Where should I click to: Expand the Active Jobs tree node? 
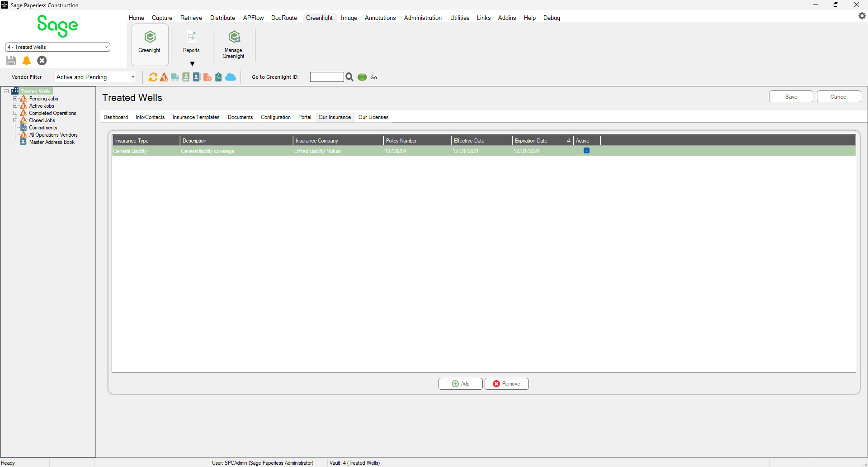[x=15, y=106]
